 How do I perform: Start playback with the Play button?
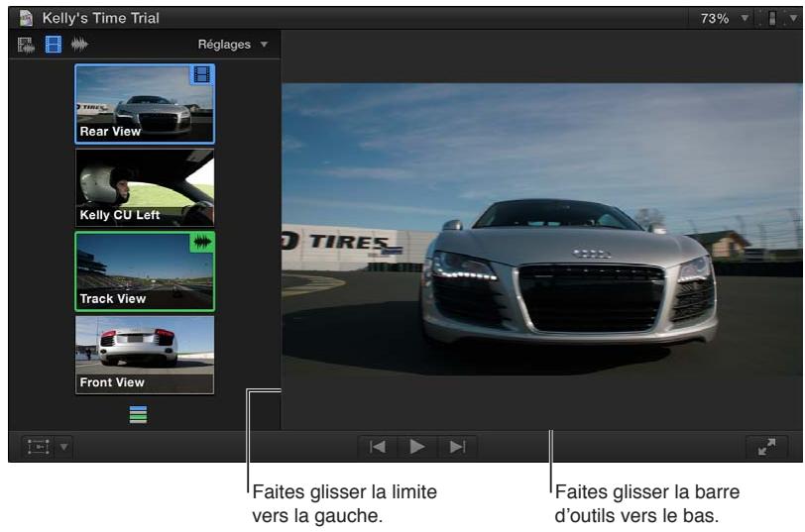coord(416,447)
